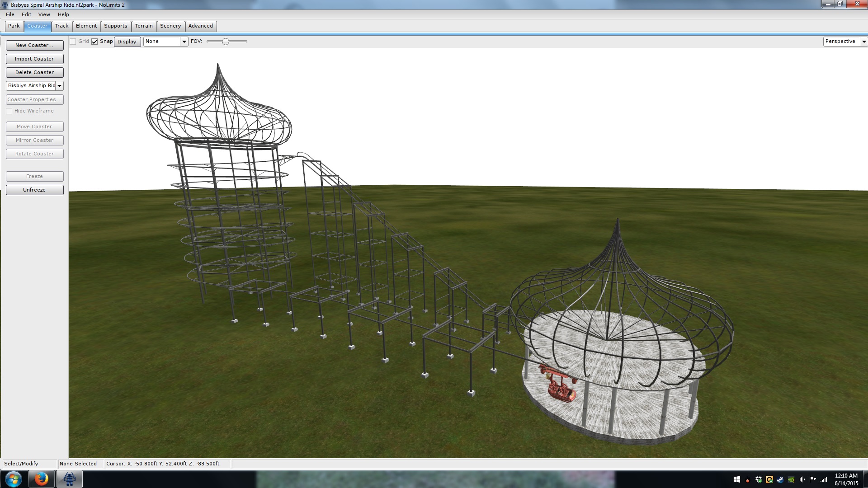This screenshot has width=868, height=488.
Task: Open the Edit menu
Action: pos(26,14)
